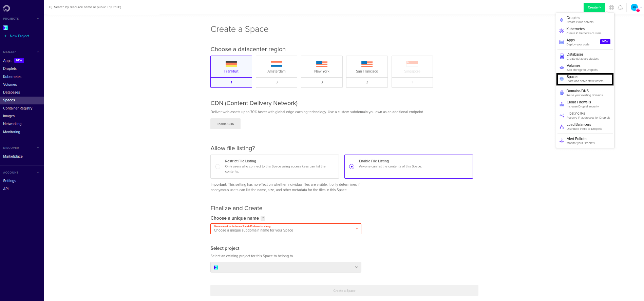
Task: Click the Databases cylinder icon in menu
Action: 562,56
